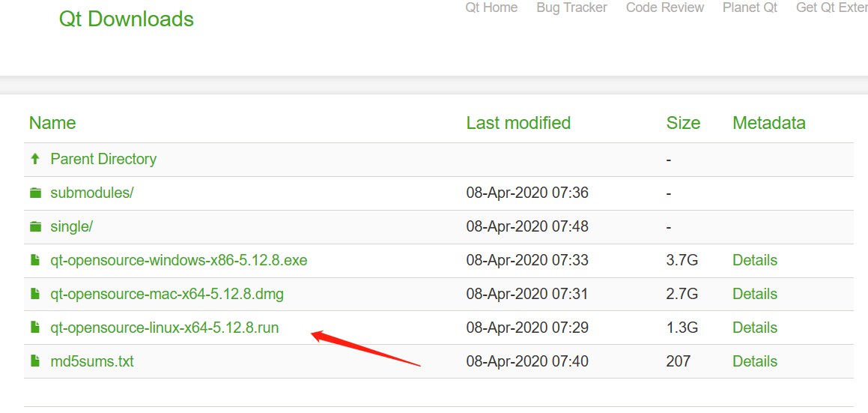Open the Code Review navigation link
This screenshot has width=868, height=413.
pos(664,7)
